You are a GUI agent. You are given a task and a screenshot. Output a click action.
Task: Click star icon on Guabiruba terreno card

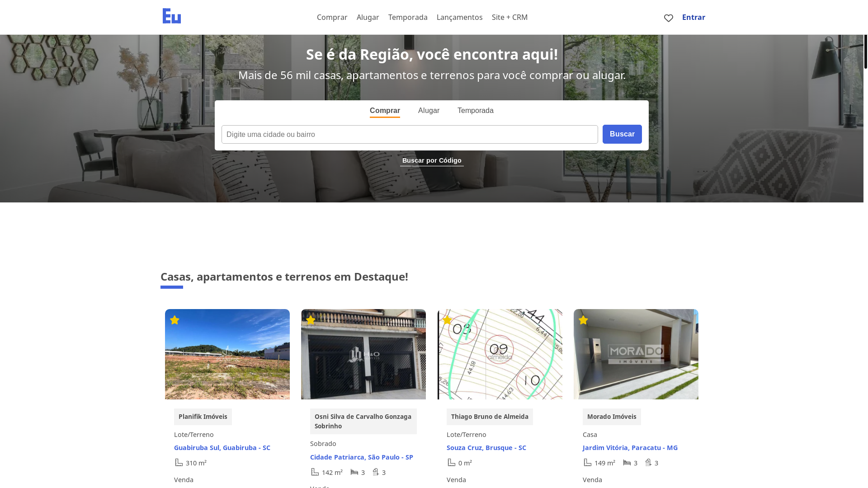175,320
